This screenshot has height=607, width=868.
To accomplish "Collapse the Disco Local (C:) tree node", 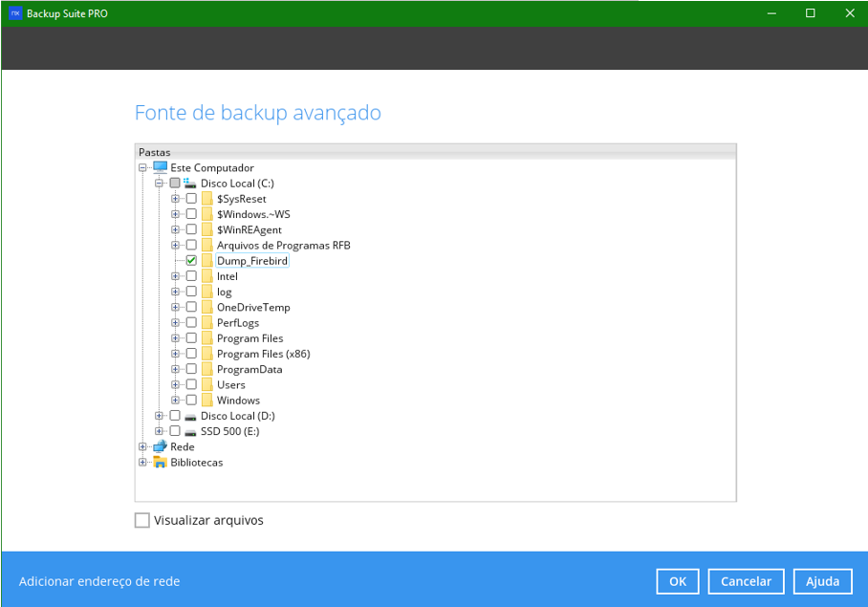I will pos(159,183).
